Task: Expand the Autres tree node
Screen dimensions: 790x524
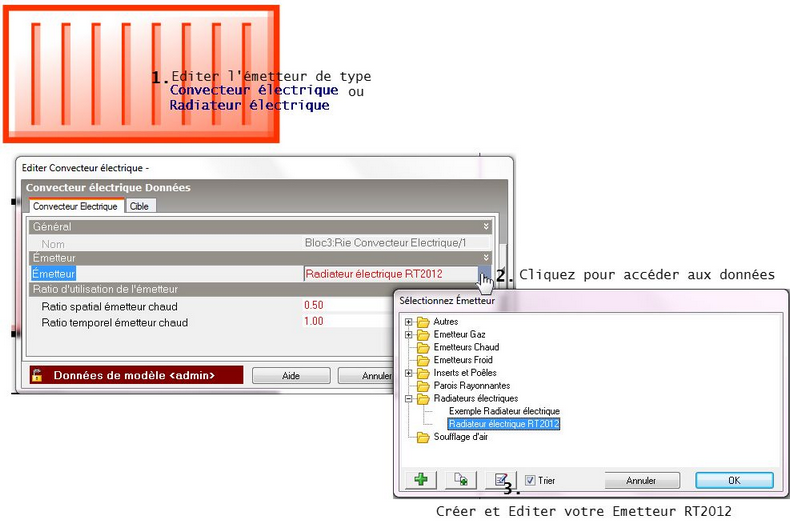Action: tap(408, 321)
